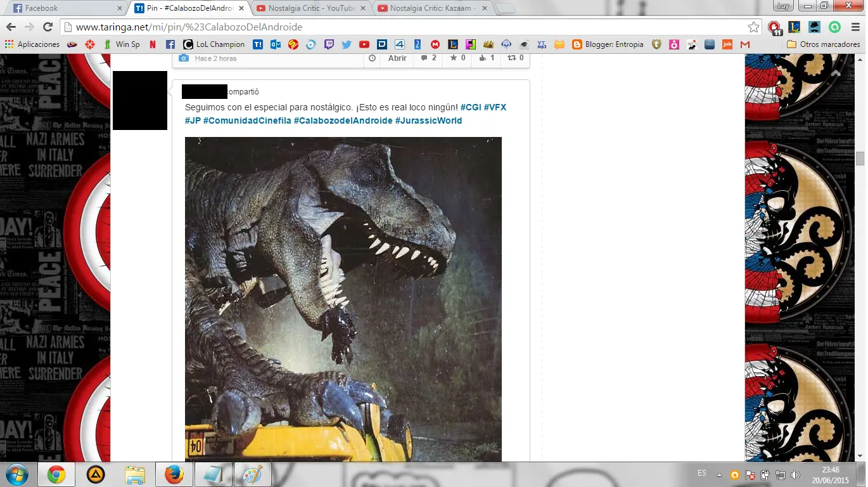Open the Twitter bird bookmark
Screen dimensions: 868x487
(347, 44)
